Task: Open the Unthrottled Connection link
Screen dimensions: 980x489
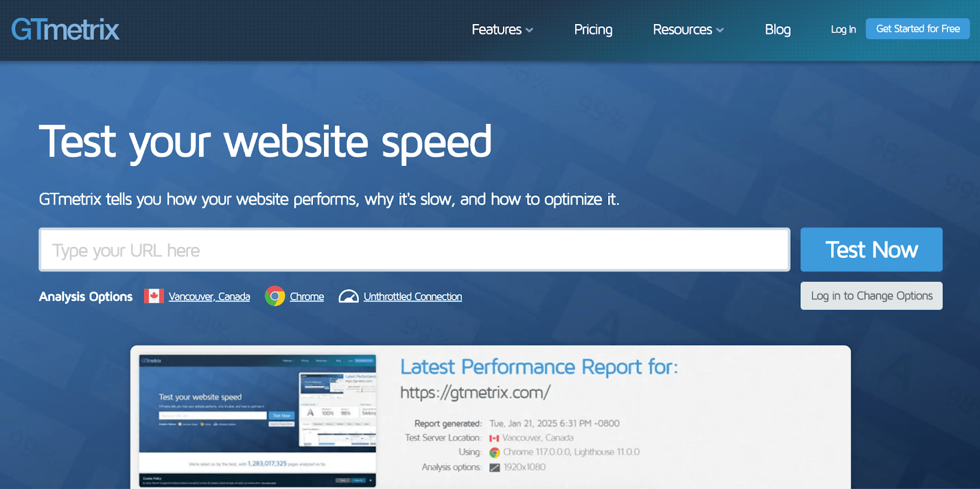Action: pyautogui.click(x=413, y=297)
